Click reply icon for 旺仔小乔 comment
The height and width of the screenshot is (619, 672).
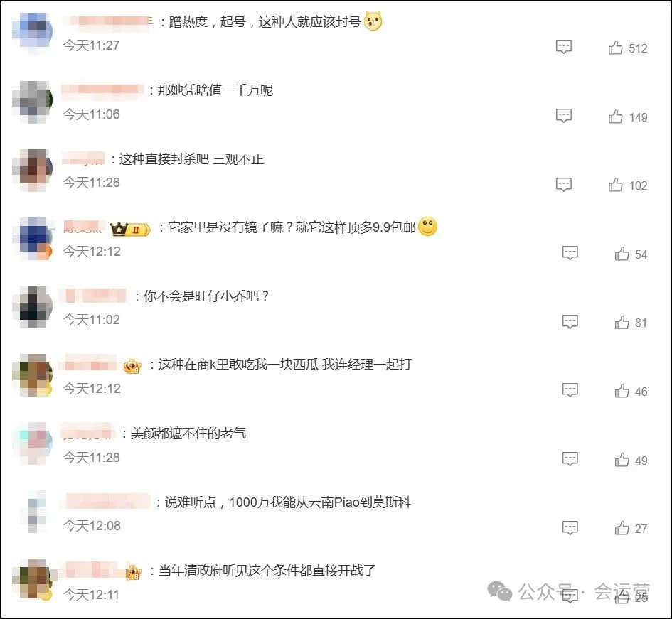pyautogui.click(x=570, y=322)
